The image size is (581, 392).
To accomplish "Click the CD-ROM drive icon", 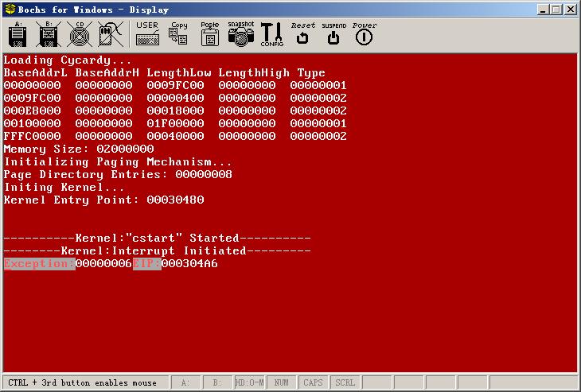I will point(80,35).
